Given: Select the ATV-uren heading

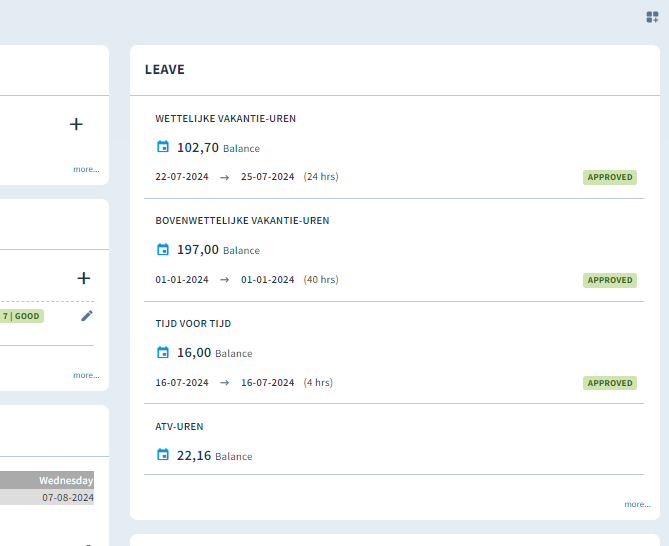Looking at the screenshot, I should pos(179,427).
